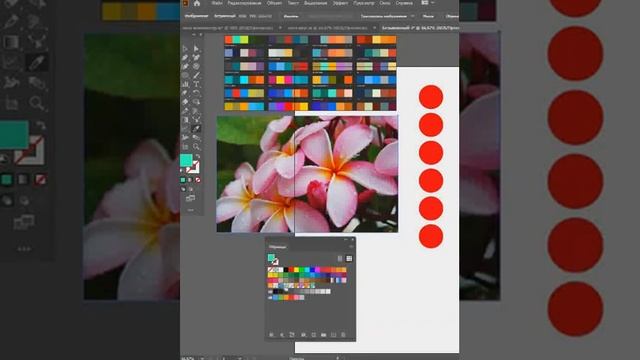Click the Home icon in the top bar

click(197, 3)
